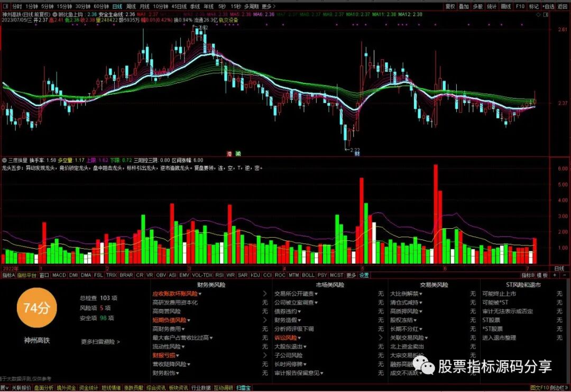This screenshot has height=392, width=571.
Task: Select the 季线 quarterly period
Action: pyautogui.click(x=195, y=6)
